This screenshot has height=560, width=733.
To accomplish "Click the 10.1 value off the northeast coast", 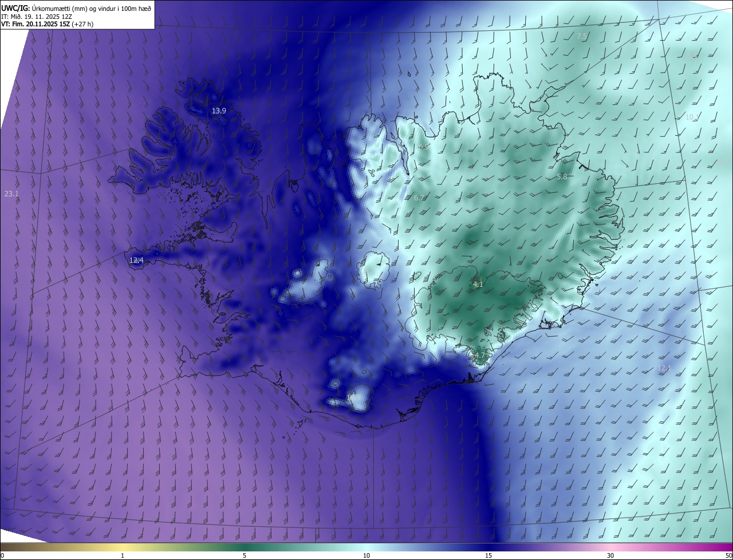I will pyautogui.click(x=692, y=117).
